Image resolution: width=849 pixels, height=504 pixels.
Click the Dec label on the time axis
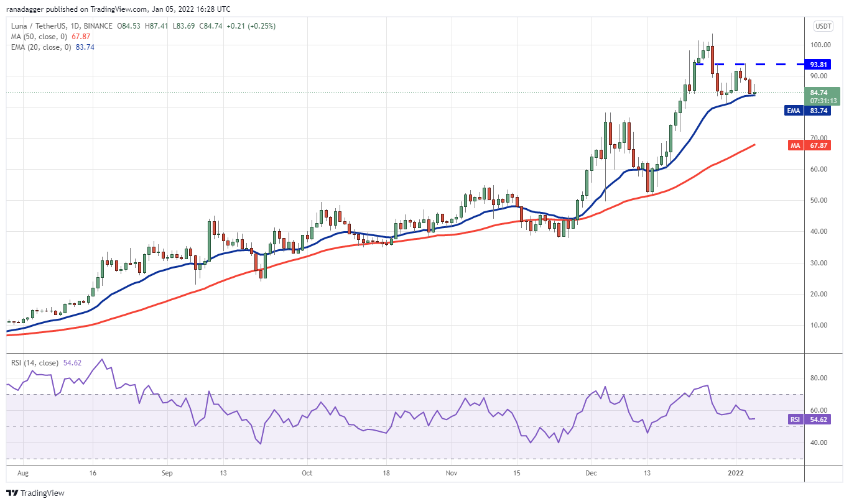point(592,473)
